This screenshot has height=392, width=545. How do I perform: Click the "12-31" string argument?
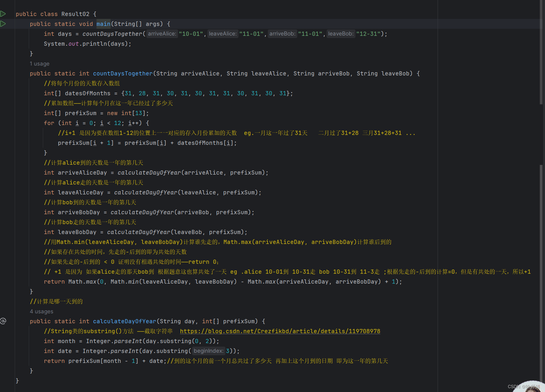[369, 34]
